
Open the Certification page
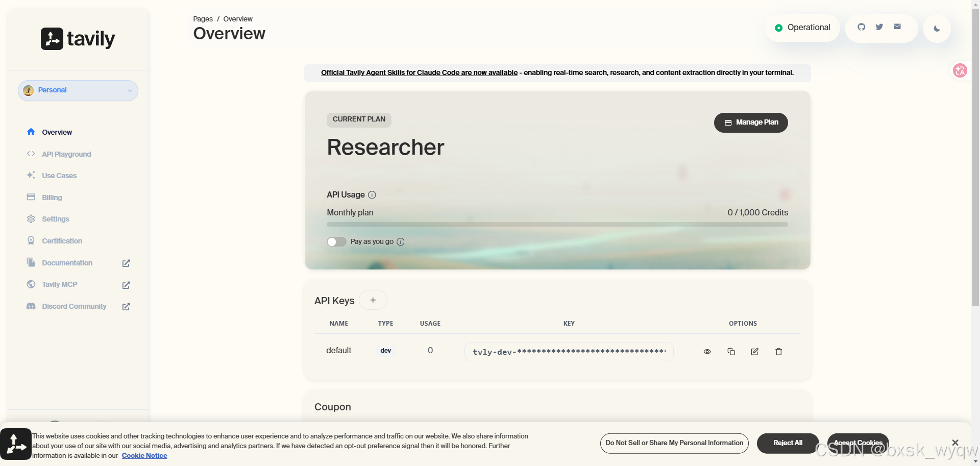[62, 241]
